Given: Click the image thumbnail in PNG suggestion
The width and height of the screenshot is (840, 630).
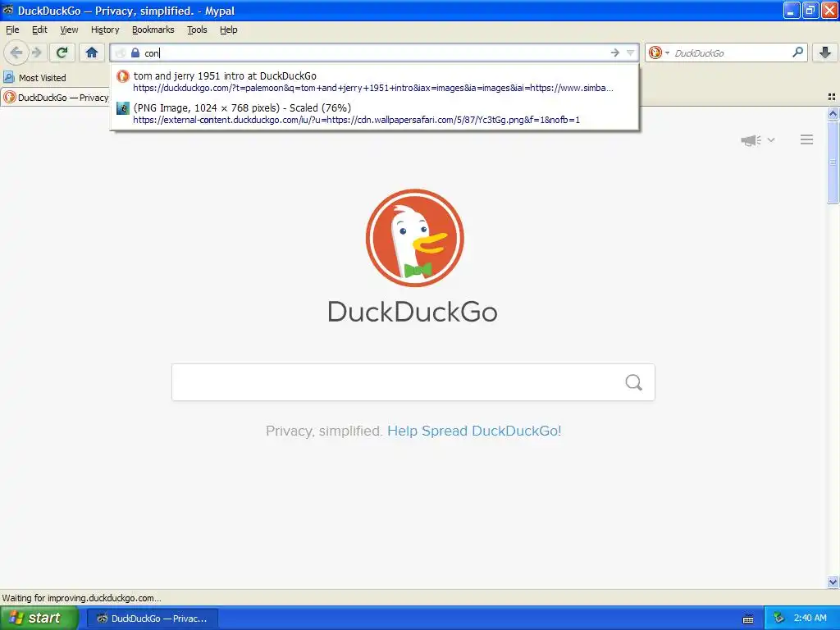Looking at the screenshot, I should (123, 108).
